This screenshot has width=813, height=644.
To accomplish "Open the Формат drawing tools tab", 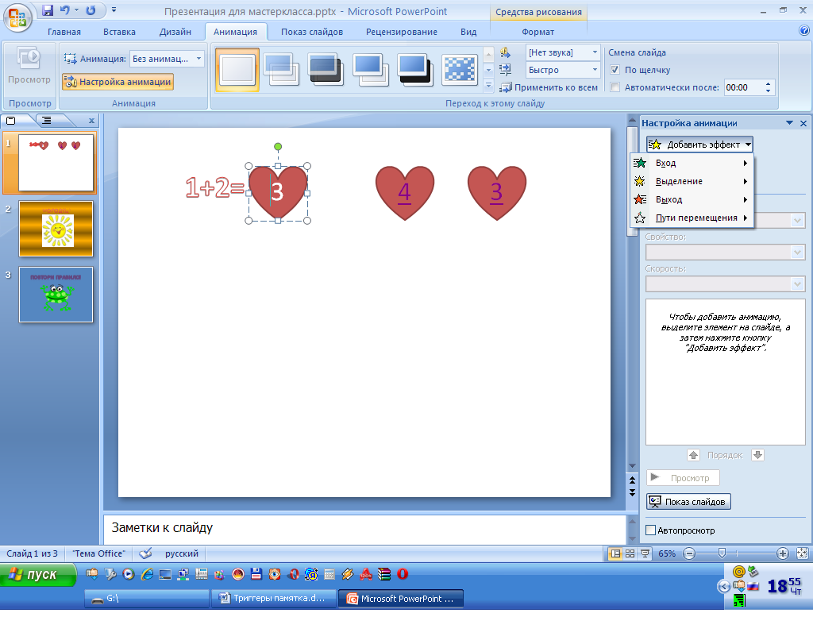I will 538,32.
